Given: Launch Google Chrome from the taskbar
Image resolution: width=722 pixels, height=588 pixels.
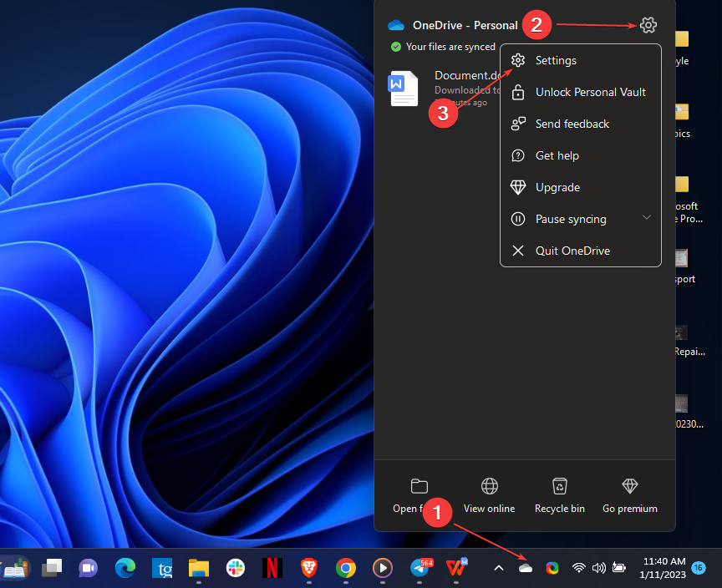Looking at the screenshot, I should (345, 568).
